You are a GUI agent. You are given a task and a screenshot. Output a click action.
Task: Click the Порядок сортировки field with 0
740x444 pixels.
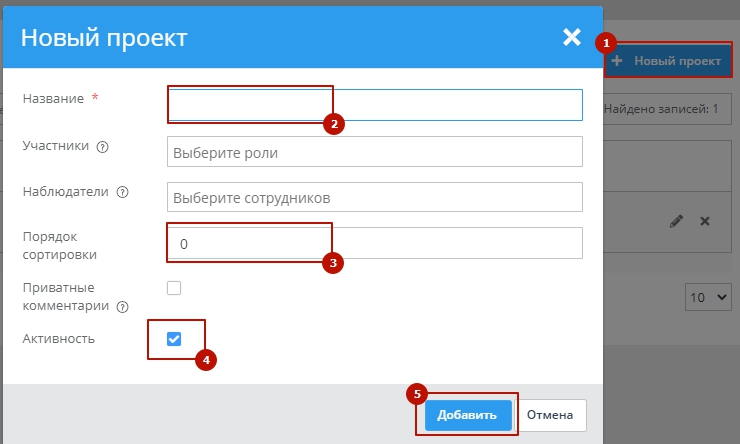[375, 243]
